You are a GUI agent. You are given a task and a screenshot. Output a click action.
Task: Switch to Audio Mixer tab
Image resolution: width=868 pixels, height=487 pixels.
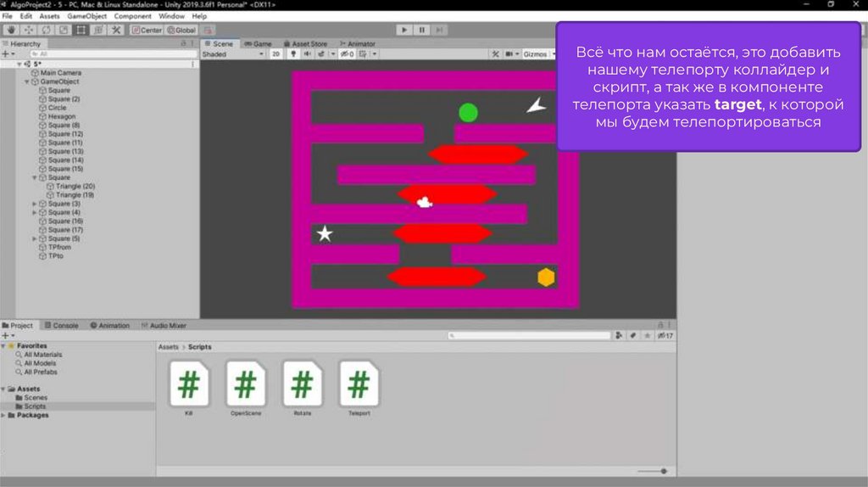pyautogui.click(x=164, y=326)
